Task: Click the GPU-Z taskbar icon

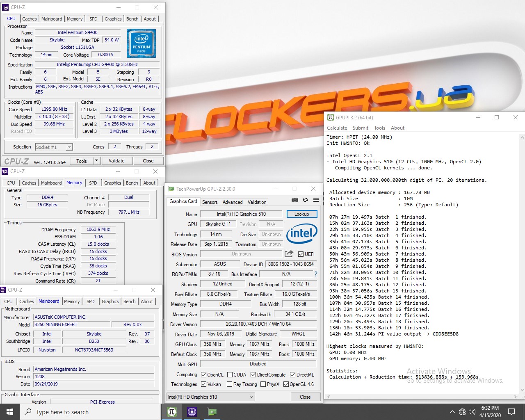Action: [x=212, y=412]
